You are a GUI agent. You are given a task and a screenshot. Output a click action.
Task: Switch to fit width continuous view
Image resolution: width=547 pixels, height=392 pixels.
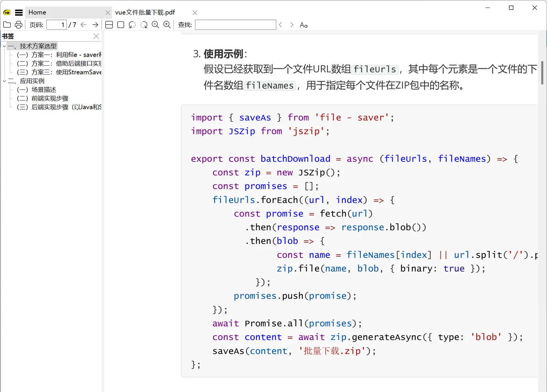tap(109, 25)
